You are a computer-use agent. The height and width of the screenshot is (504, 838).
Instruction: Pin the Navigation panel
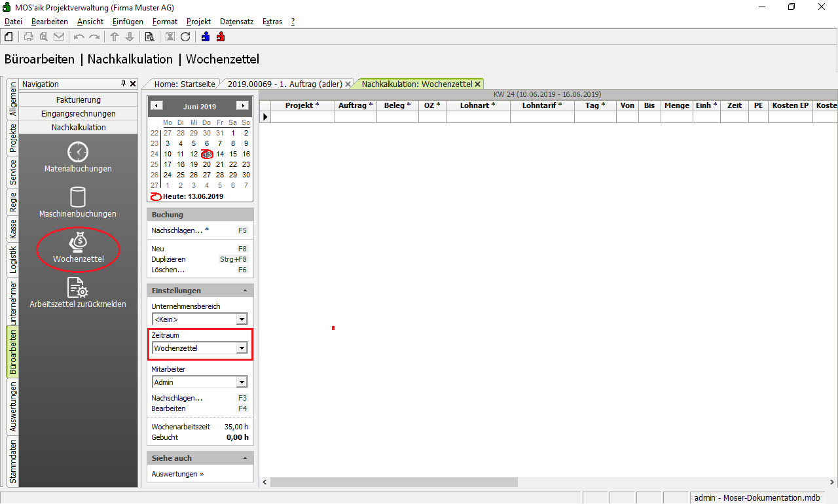pos(123,84)
